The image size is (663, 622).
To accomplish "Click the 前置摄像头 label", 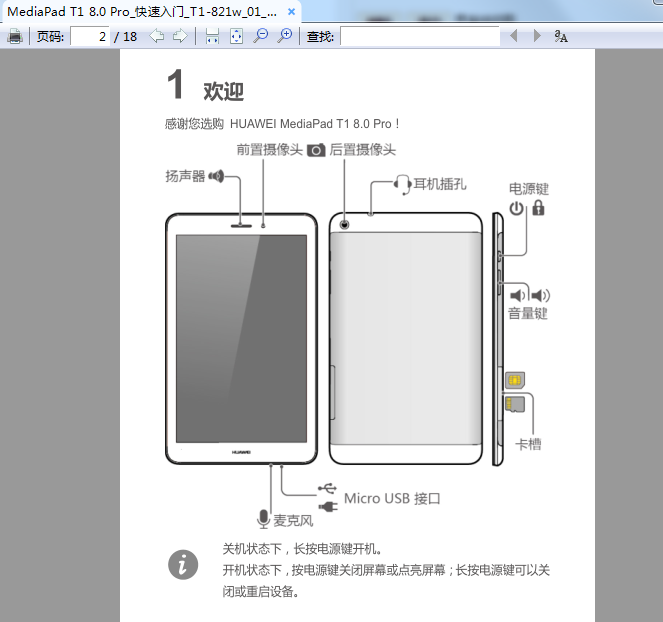I will (269, 150).
